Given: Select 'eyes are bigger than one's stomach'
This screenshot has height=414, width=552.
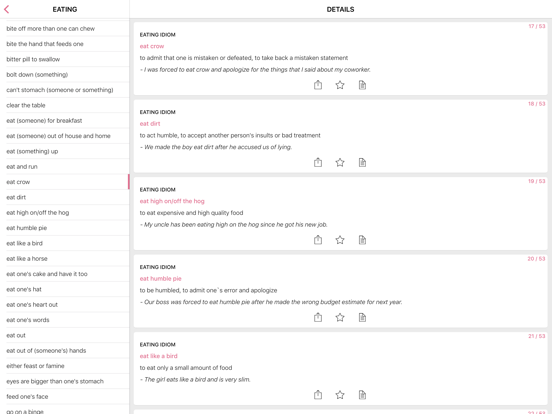Looking at the screenshot, I should [x=65, y=381].
